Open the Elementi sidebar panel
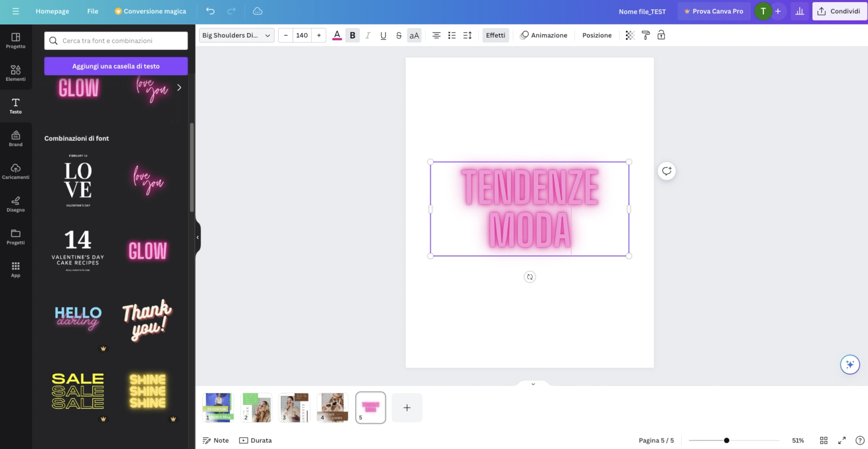The image size is (868, 449). tap(15, 73)
